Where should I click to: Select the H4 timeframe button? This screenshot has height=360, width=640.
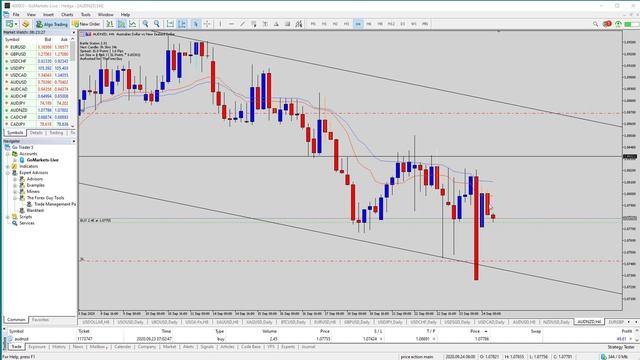358,24
